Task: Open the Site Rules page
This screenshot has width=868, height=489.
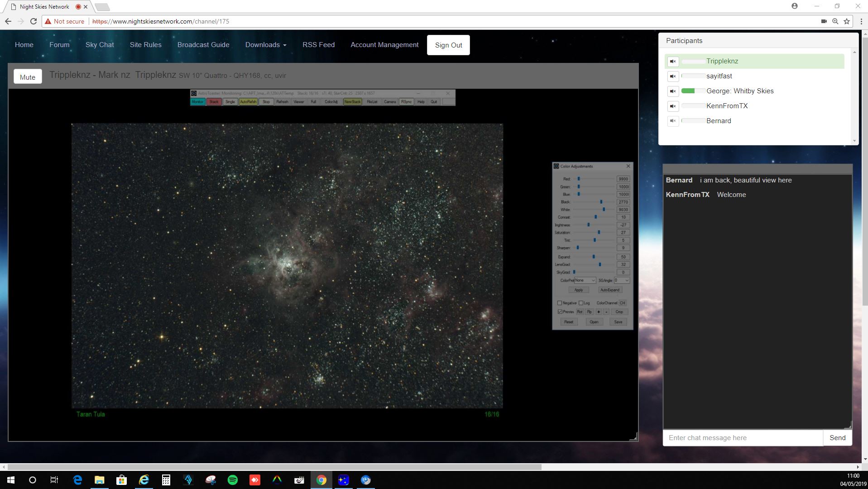Action: (x=145, y=45)
